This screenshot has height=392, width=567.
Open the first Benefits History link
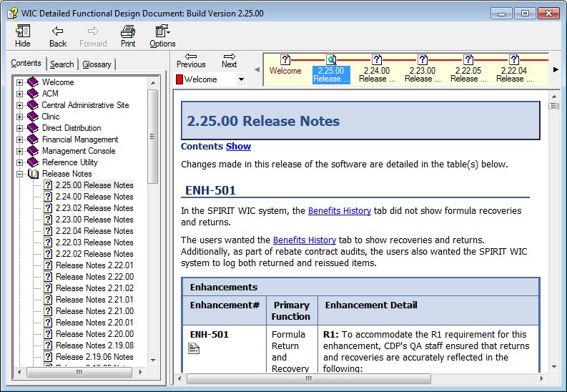(x=340, y=211)
